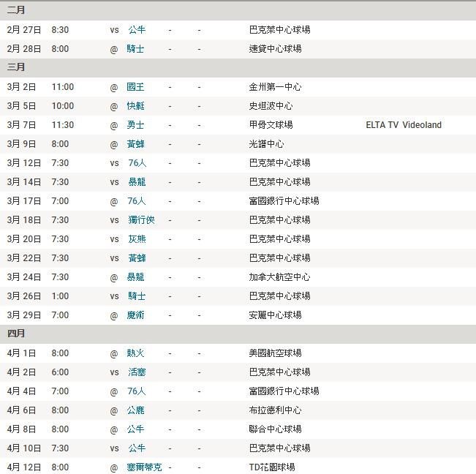Select the 四月 month section header
This screenshot has width=476, height=474.
(x=16, y=334)
